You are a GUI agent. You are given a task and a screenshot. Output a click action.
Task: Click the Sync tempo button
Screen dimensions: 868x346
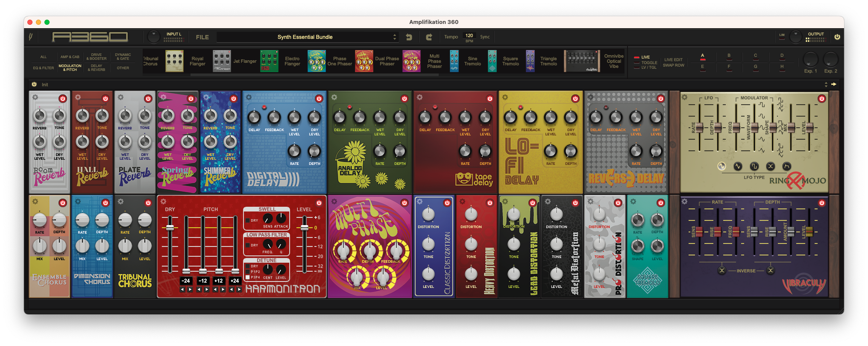[485, 37]
